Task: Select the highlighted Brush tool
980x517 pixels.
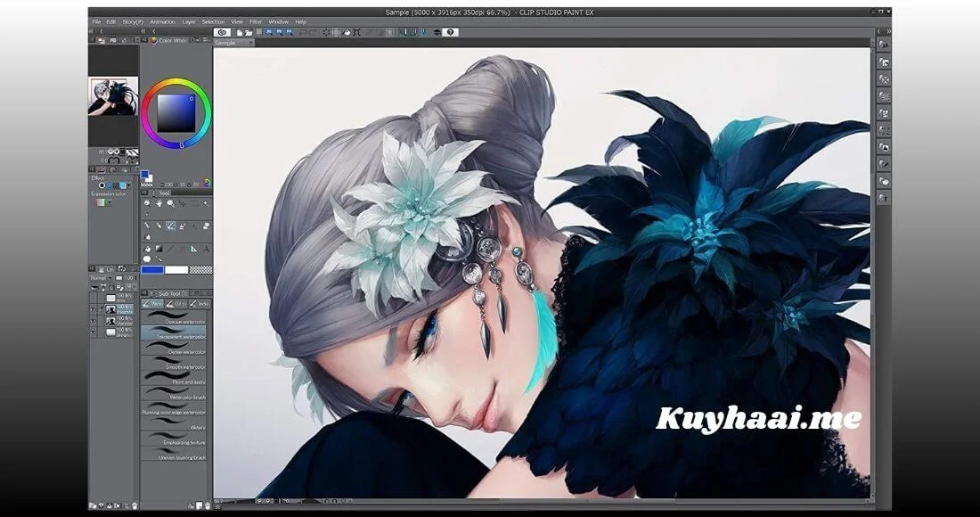Action: coord(171,226)
